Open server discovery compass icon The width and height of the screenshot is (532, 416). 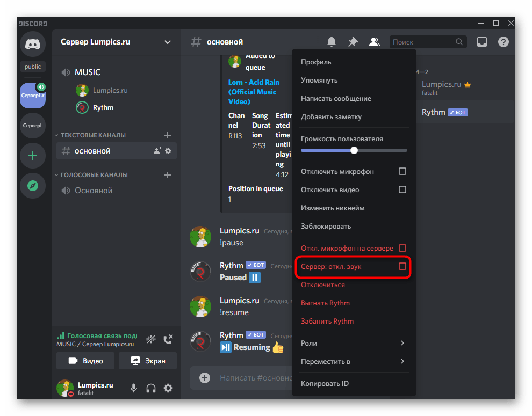point(33,185)
